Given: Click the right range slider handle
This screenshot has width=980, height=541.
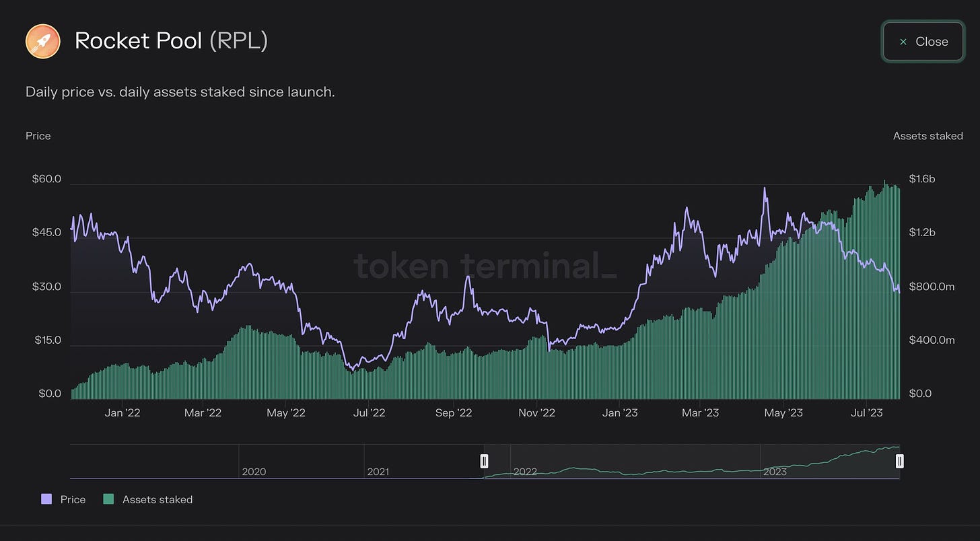Looking at the screenshot, I should pos(899,461).
